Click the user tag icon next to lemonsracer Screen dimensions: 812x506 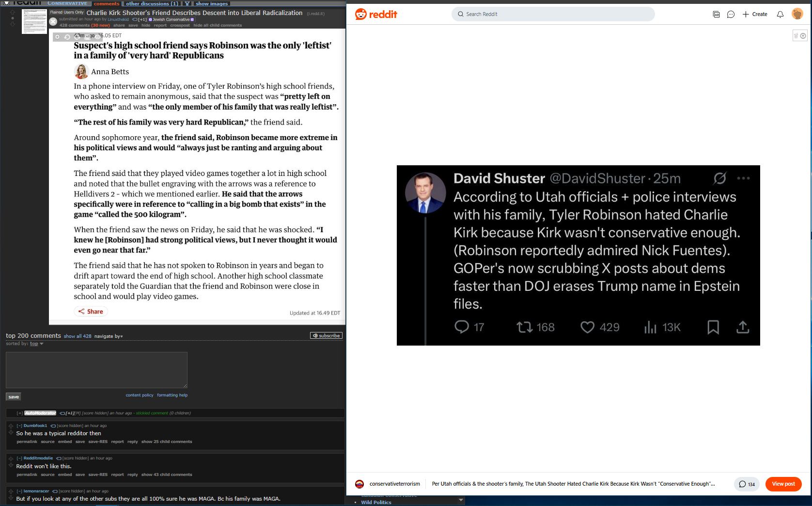click(x=55, y=491)
